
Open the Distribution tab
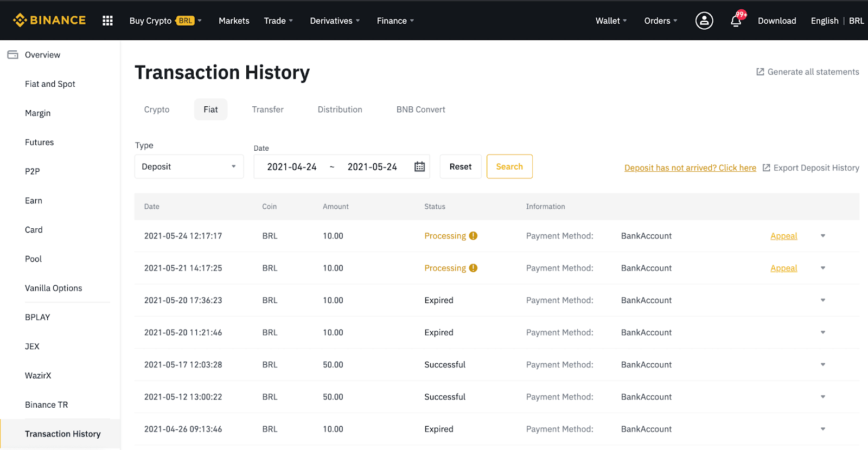coord(340,110)
